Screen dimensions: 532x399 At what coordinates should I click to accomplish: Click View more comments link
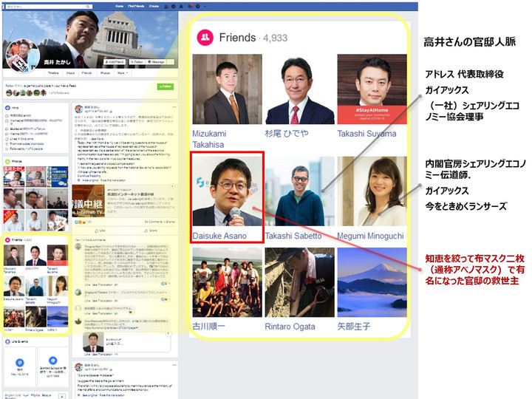click(90, 240)
